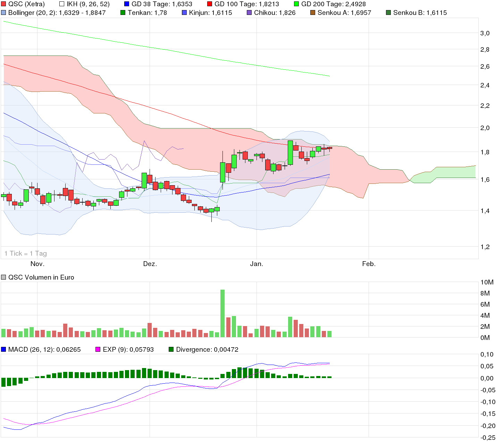Click the label 'IKH (9, 26, 52)'
The height and width of the screenshot is (444, 504).
coord(88,4)
